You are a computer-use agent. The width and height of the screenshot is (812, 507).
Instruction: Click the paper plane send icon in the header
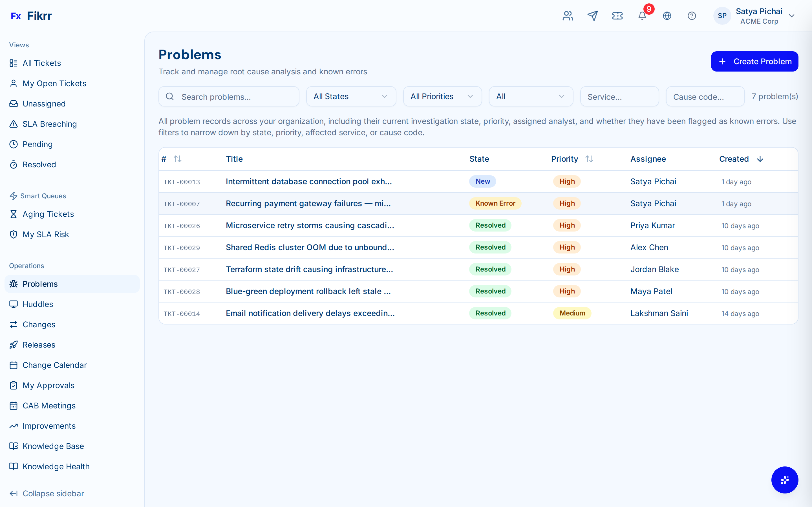coord(593,15)
